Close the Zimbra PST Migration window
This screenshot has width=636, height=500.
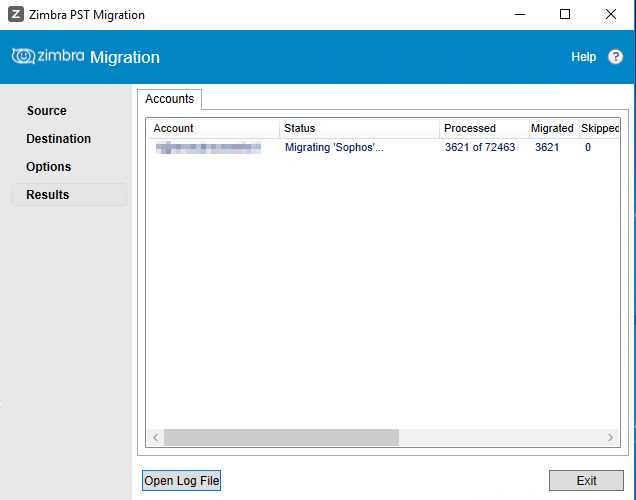click(x=610, y=15)
